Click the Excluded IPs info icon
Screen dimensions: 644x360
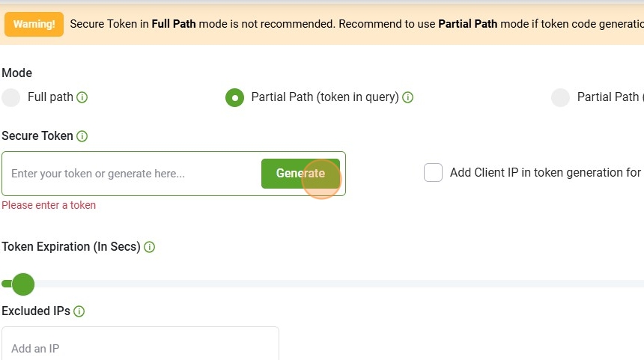click(x=79, y=311)
